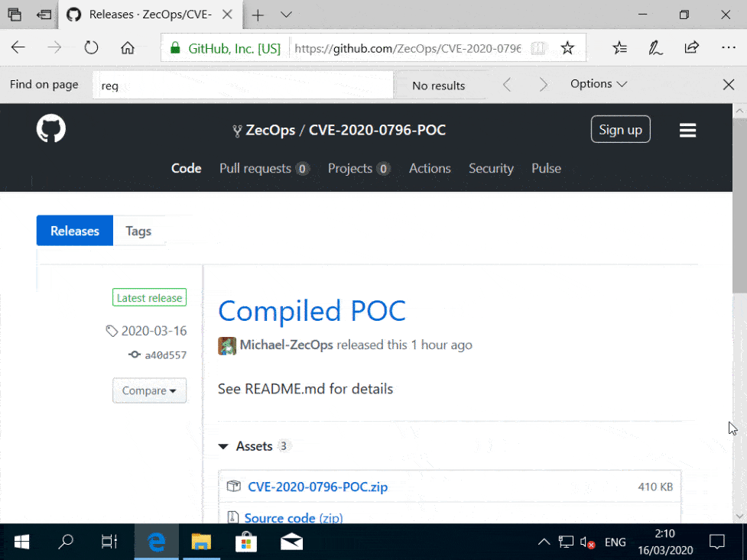The height and width of the screenshot is (560, 747).
Task: Open Mail app from taskbar
Action: 291,542
